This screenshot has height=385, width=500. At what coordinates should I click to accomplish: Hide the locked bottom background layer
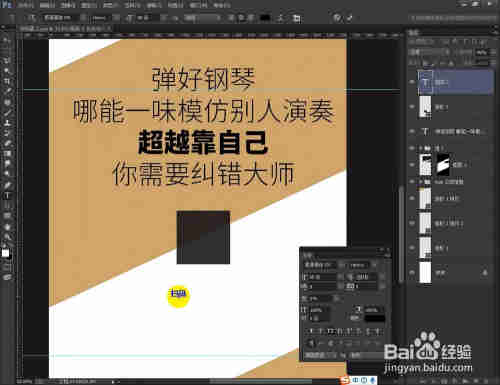[412, 272]
